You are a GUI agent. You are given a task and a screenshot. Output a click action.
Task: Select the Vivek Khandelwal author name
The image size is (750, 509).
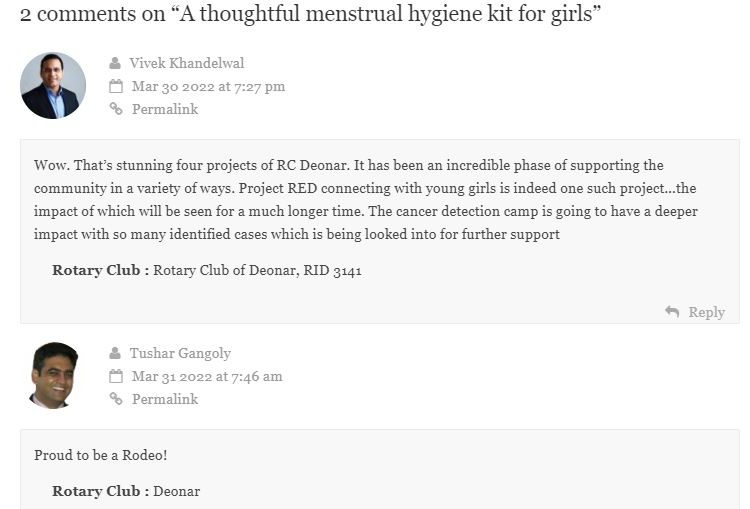[187, 63]
